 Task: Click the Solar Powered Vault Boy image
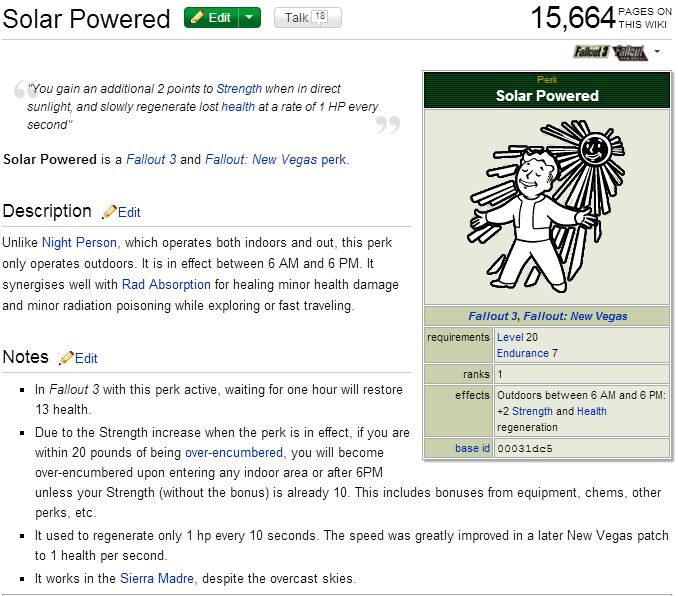(547, 207)
